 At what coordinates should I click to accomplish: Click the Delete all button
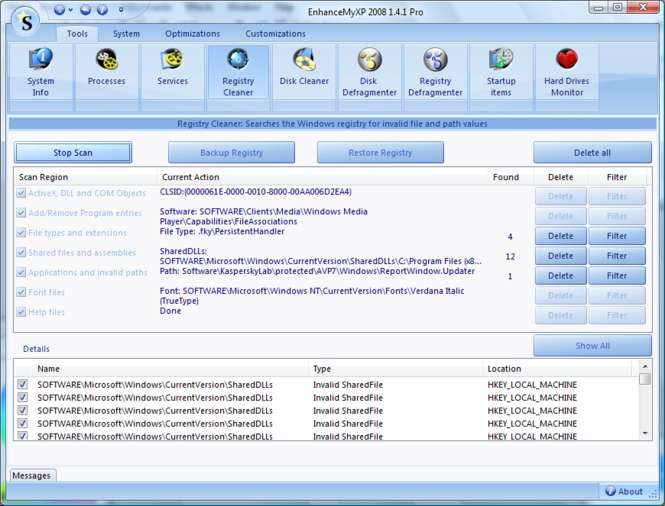click(592, 153)
